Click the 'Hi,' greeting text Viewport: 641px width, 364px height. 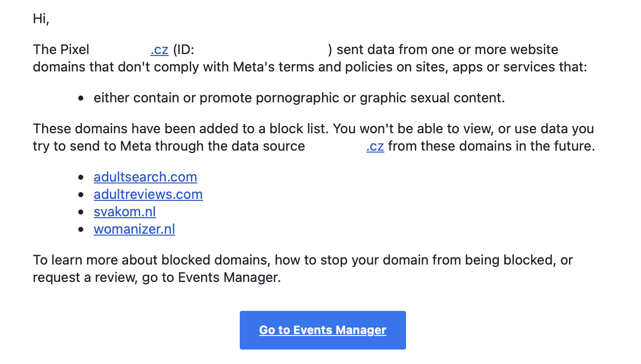pos(41,19)
